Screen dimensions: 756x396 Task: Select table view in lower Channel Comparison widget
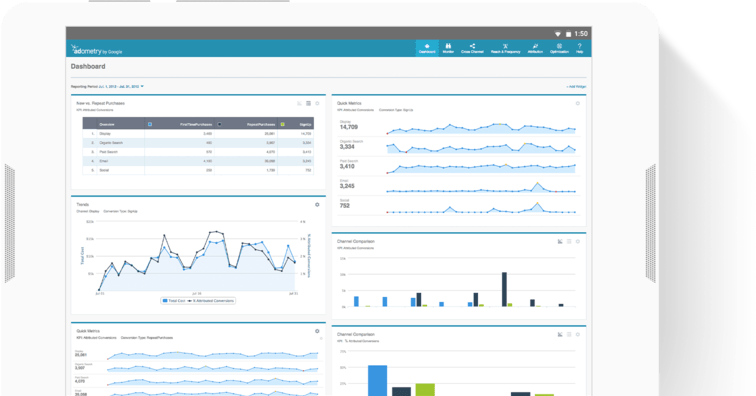tap(569, 334)
